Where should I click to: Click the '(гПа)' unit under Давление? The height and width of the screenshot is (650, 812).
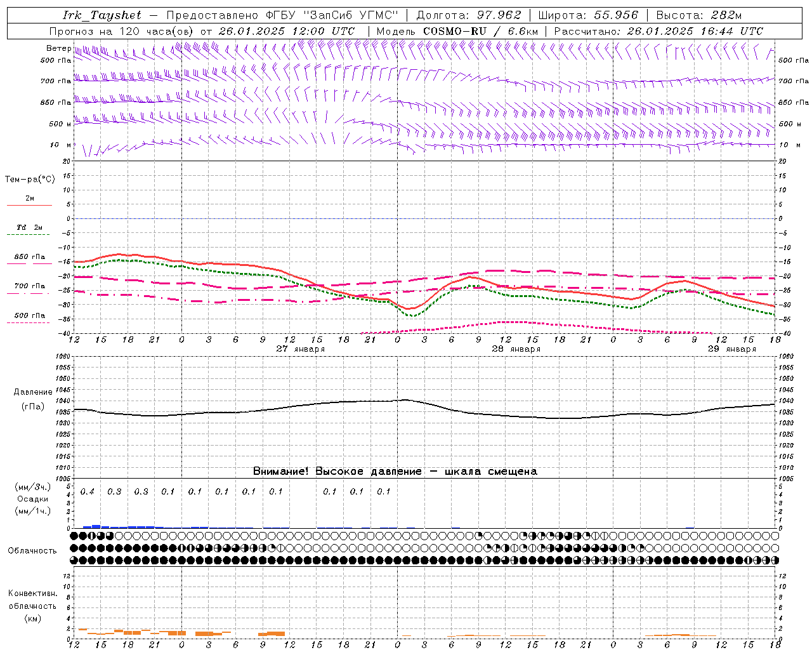click(33, 406)
